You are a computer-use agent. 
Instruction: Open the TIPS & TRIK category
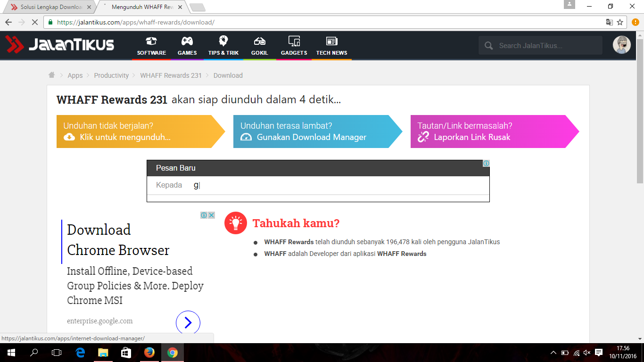[223, 46]
